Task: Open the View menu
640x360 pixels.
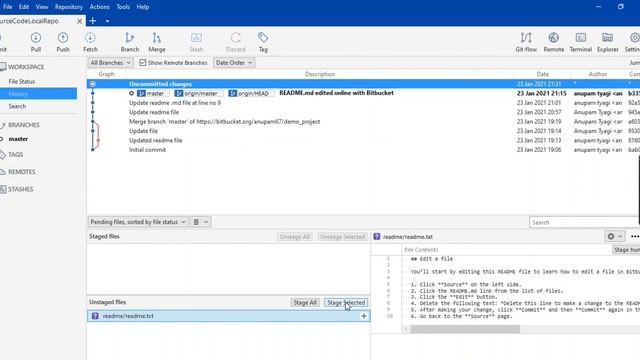Action: click(42, 7)
